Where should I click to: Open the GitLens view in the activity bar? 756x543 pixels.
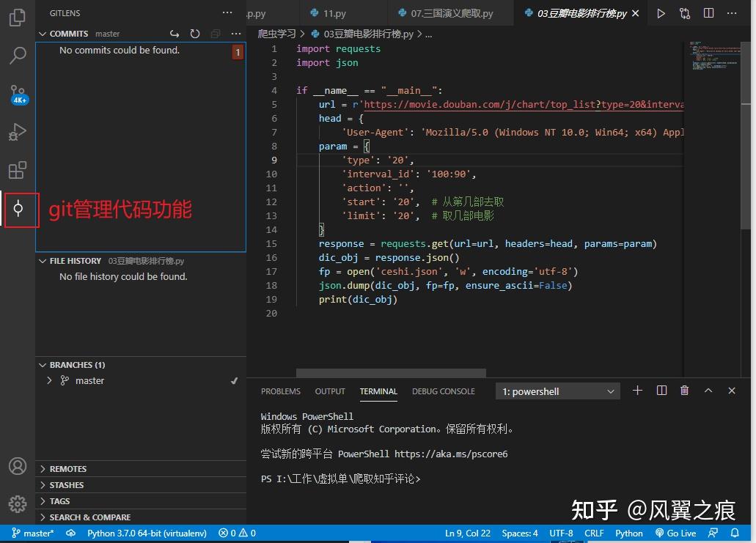point(18,210)
